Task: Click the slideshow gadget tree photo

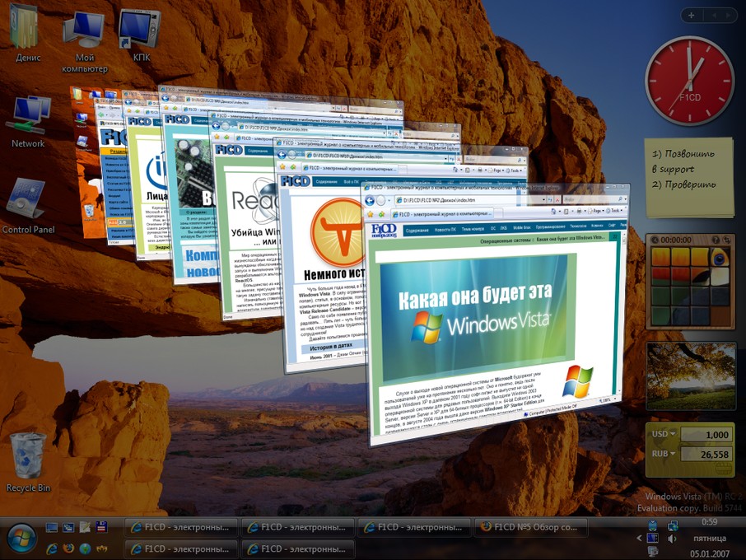Action: coord(691,376)
